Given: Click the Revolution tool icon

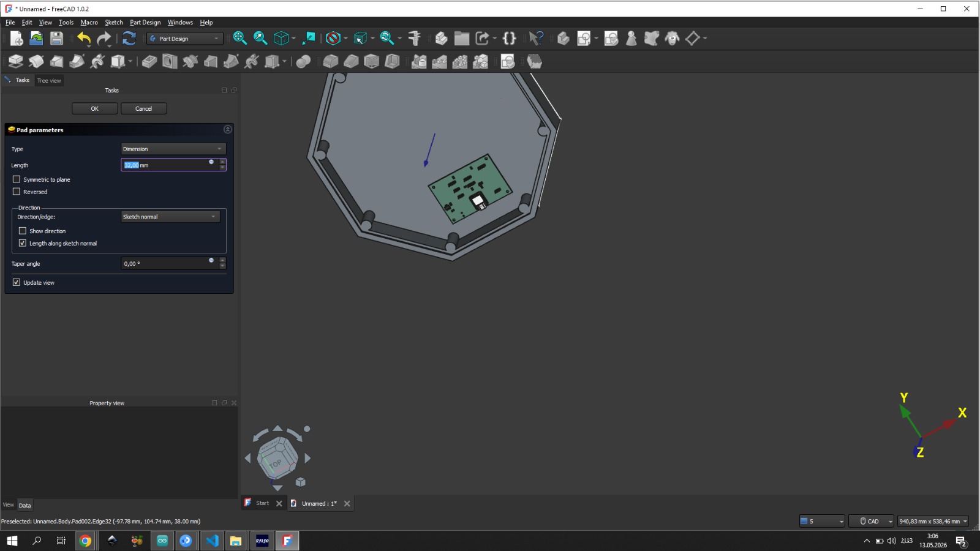Looking at the screenshot, I should pyautogui.click(x=36, y=61).
